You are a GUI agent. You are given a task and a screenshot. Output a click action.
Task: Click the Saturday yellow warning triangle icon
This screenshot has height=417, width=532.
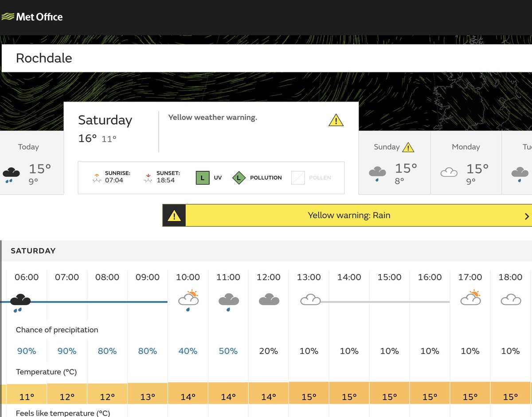point(336,120)
